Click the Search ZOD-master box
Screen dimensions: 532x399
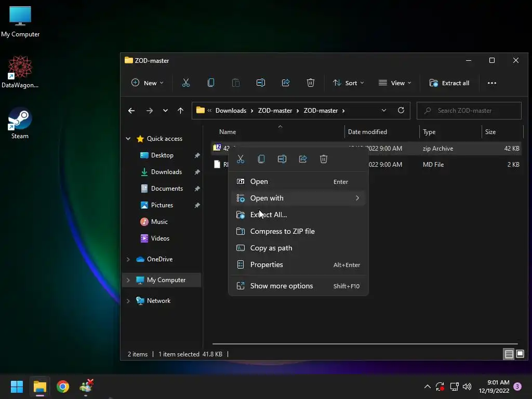tap(469, 111)
